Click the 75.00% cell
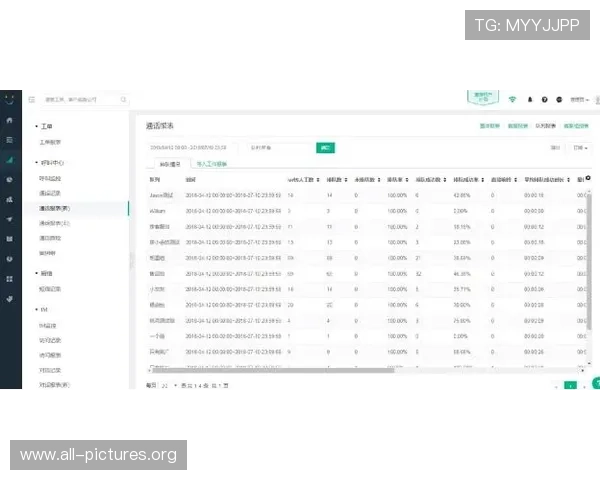The image size is (600, 480). pos(461,321)
